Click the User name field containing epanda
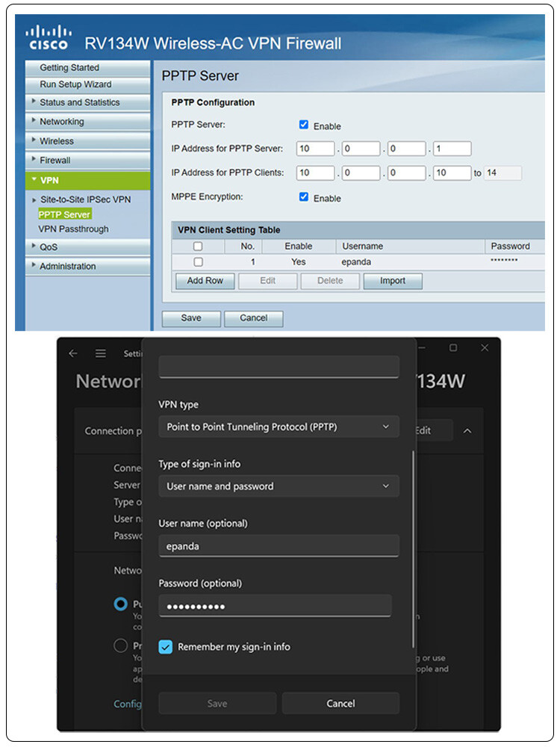 (279, 546)
